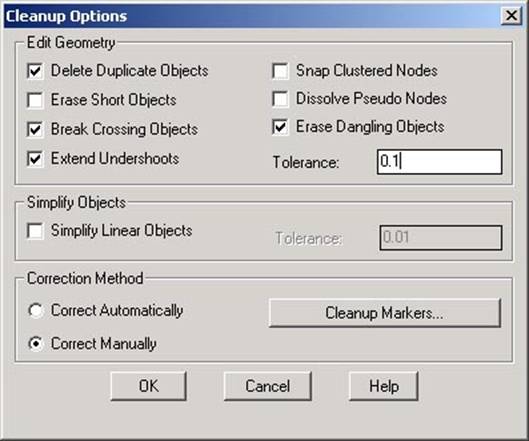The width and height of the screenshot is (529, 441).
Task: Choose Correct Manually radio option
Action: click(x=36, y=344)
